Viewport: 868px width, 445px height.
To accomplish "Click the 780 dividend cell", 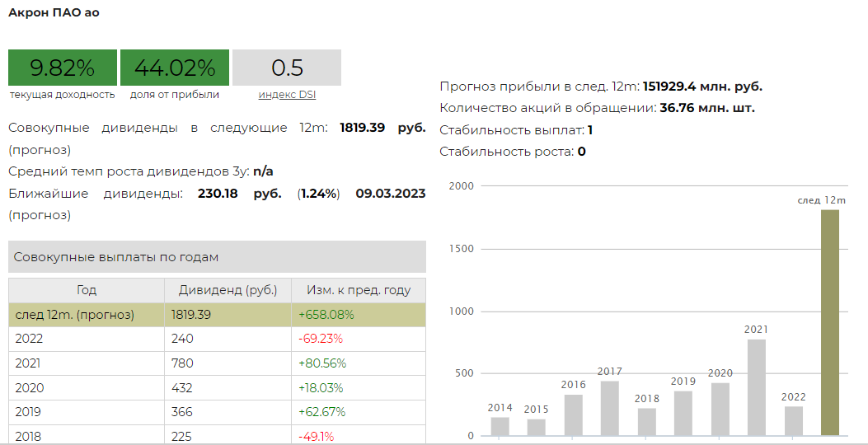I will (x=228, y=363).
